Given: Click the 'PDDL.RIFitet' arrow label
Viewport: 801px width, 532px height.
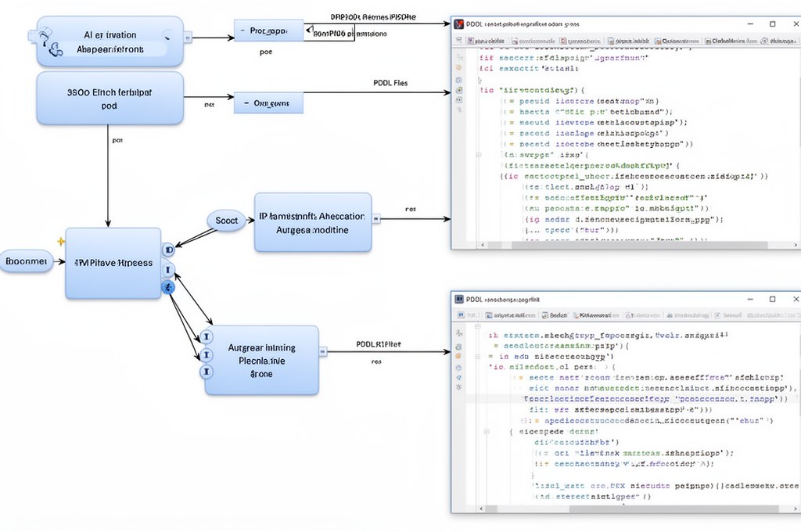Looking at the screenshot, I should (x=378, y=344).
